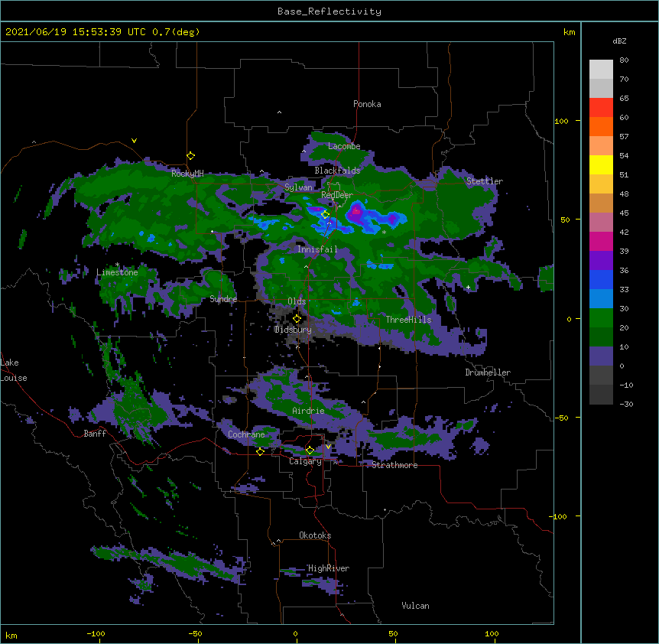Select the dark green 20-10 dBZ swatch
This screenshot has height=644, width=659.
coord(601,337)
